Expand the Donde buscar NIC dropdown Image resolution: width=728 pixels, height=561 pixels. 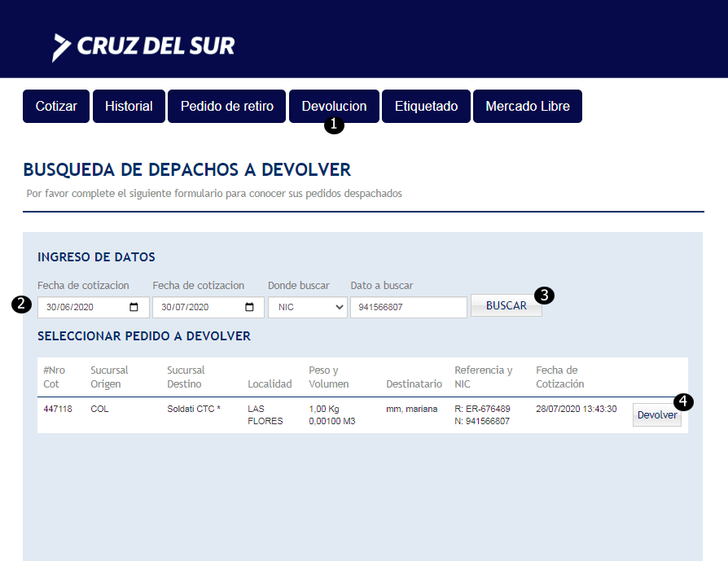coord(307,307)
